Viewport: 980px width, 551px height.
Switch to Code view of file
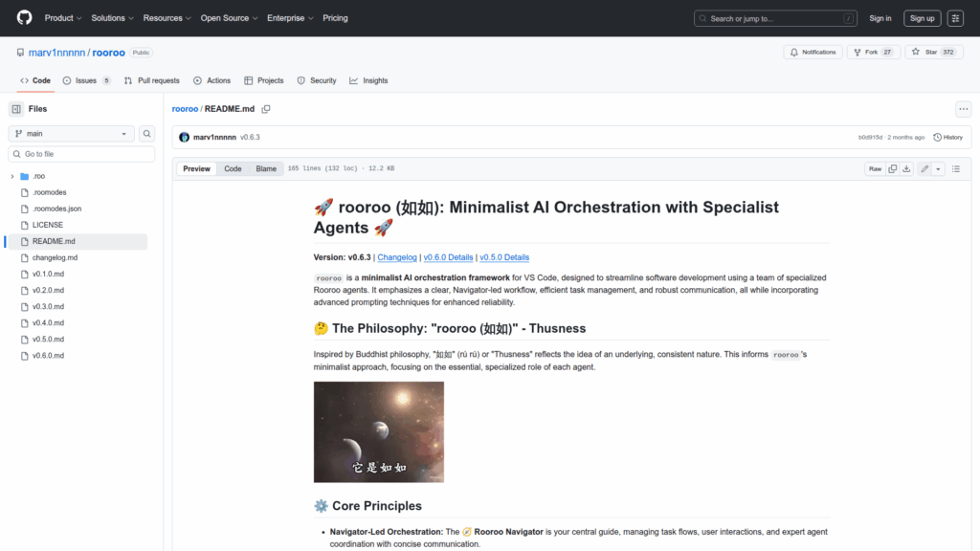tap(233, 168)
